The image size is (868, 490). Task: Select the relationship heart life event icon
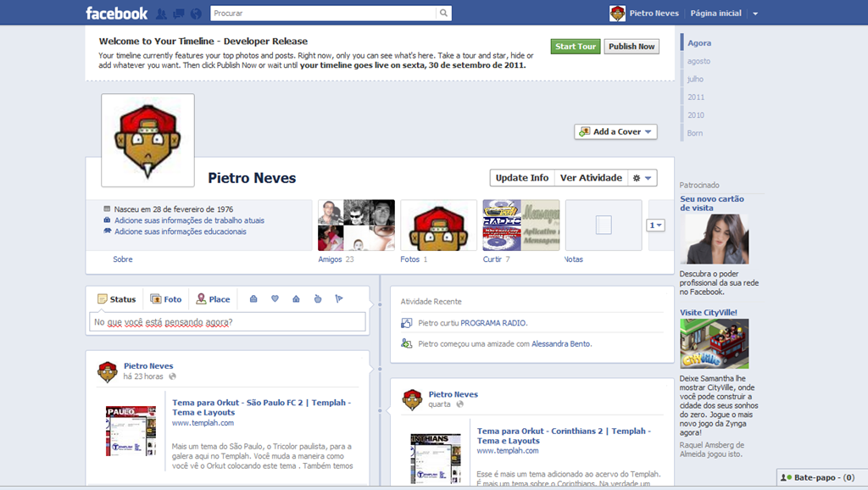click(x=275, y=299)
